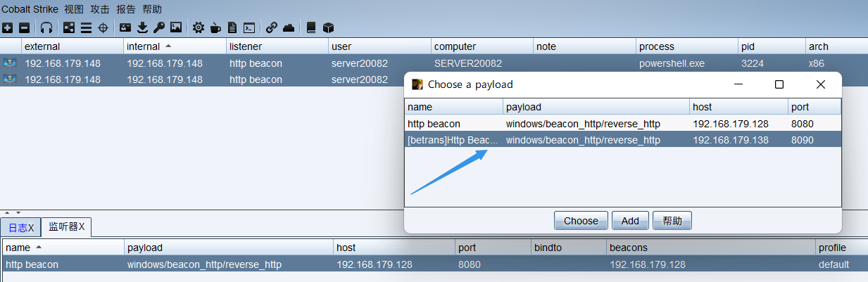Click the document Office macro icon
This screenshot has height=282, width=868.
[232, 27]
